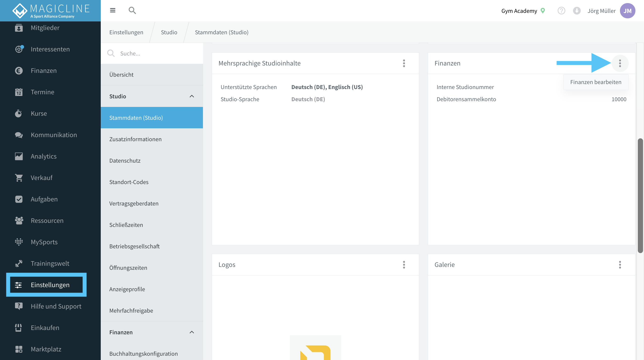Screen dimensions: 644x360
Task: Click the Magicline logo
Action: click(x=51, y=11)
